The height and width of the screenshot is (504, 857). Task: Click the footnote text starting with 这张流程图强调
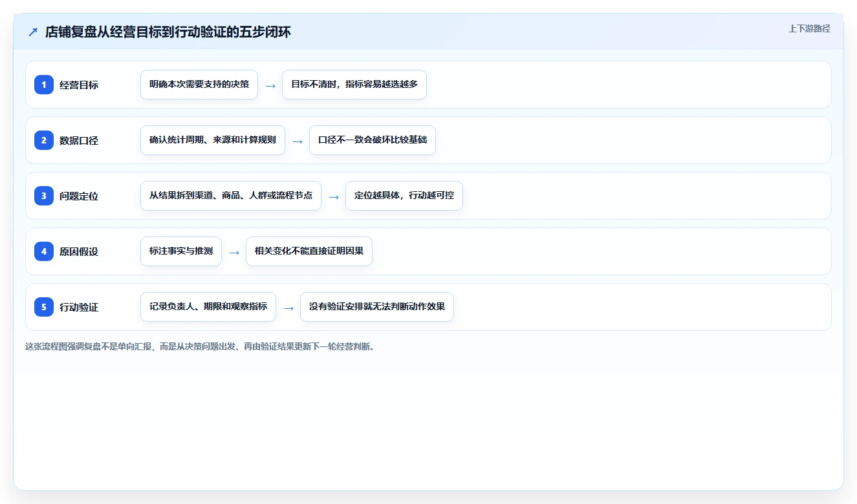tap(200, 346)
